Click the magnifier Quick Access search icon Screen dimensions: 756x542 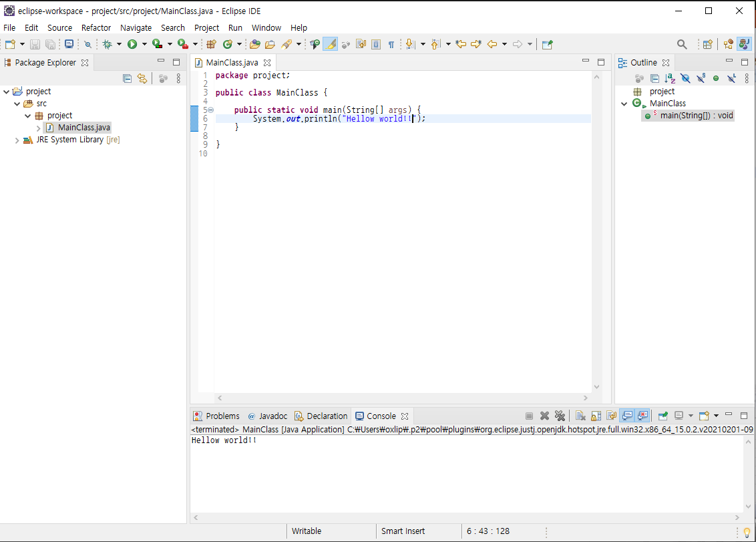tap(682, 44)
